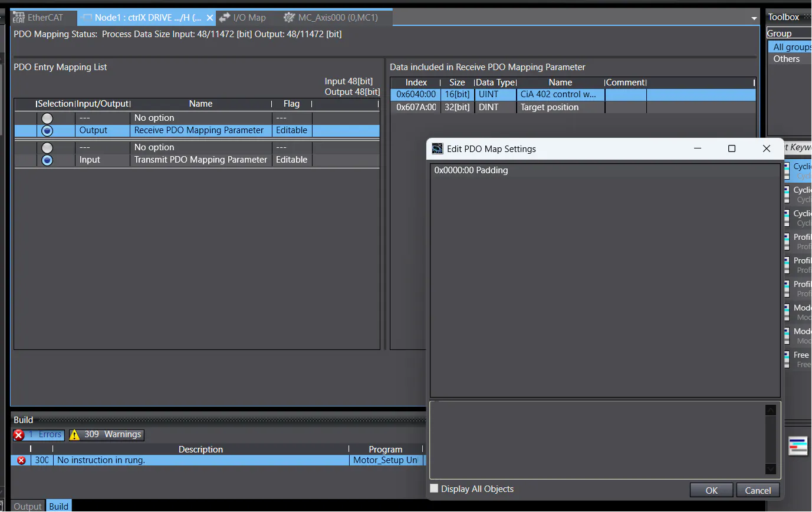This screenshot has height=512, width=812.
Task: Close the Node1 ctrlX DRIVE tab
Action: tap(209, 18)
